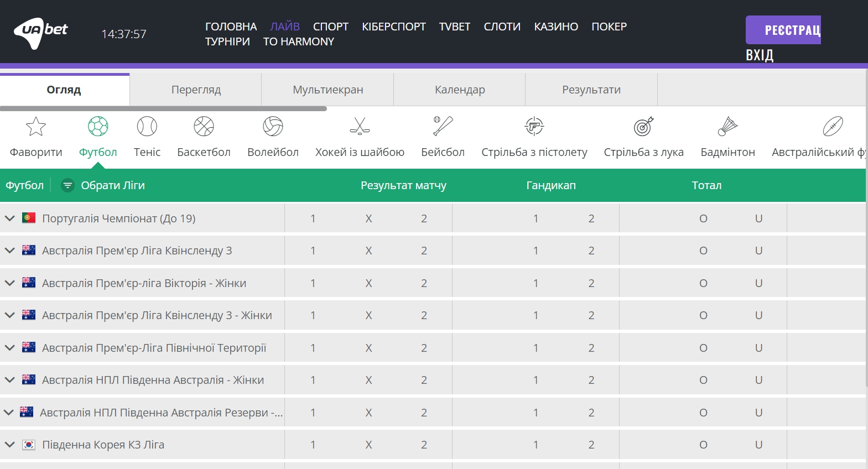868x469 pixels.
Task: Select the Tennis ball icon
Action: pos(147,127)
